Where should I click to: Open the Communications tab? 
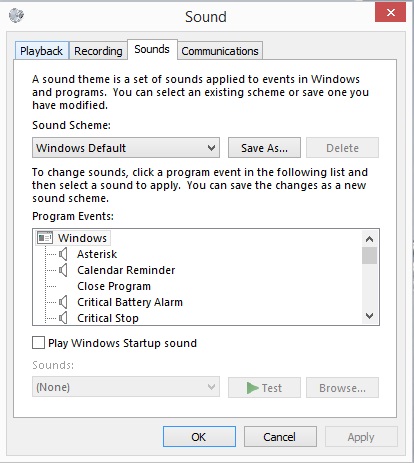click(220, 51)
